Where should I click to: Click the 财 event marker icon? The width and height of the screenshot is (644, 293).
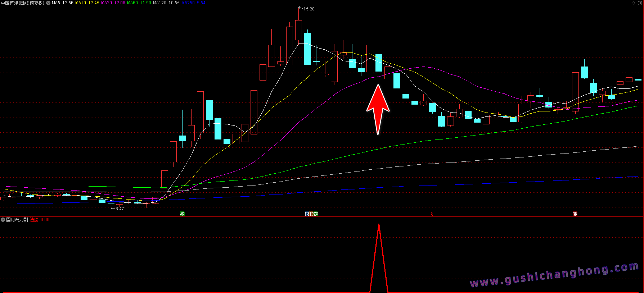(x=307, y=214)
